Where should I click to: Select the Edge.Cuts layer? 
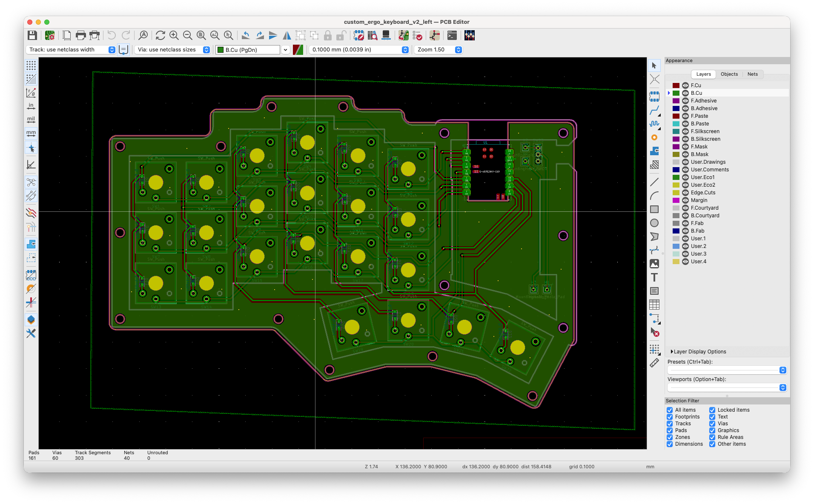pyautogui.click(x=702, y=193)
